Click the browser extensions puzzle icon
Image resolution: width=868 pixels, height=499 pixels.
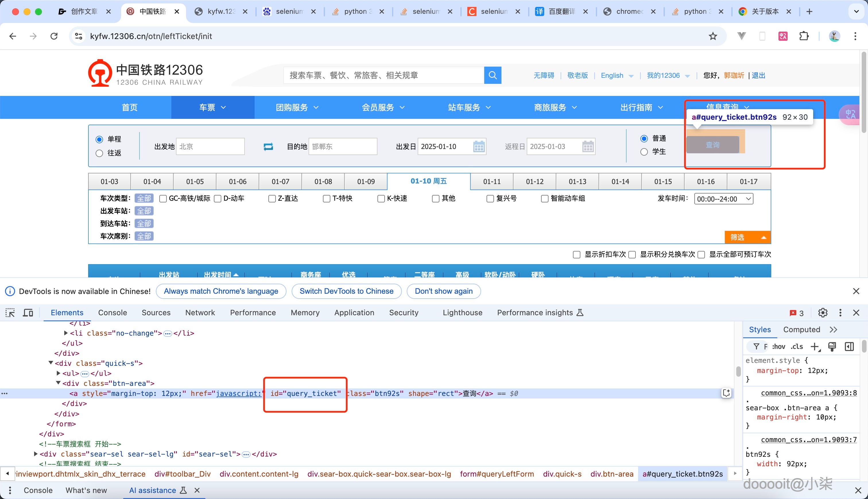(804, 36)
